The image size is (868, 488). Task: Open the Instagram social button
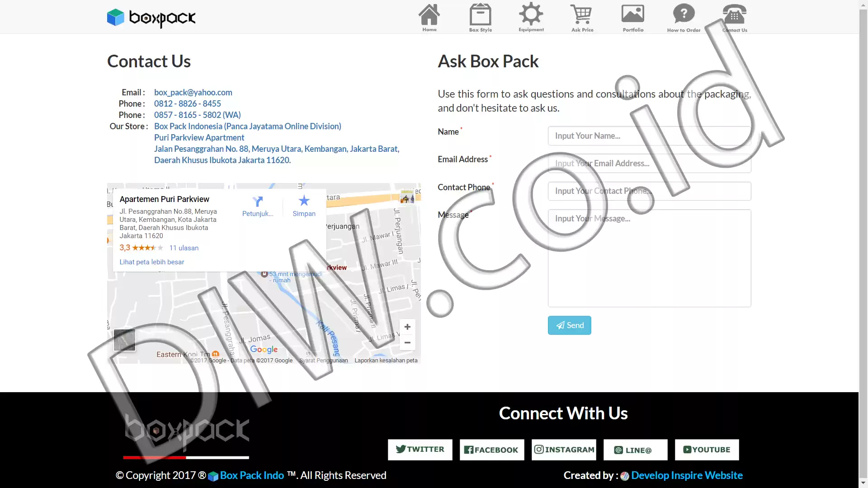(564, 450)
